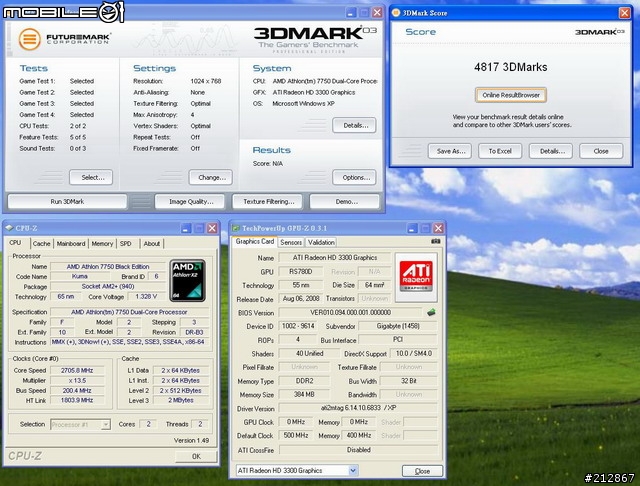Open the Online ResultBrowser
The width and height of the screenshot is (640, 486).
point(511,95)
